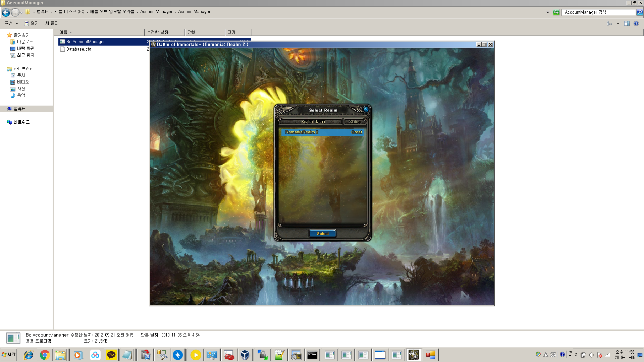Open the command prompt taskbar icon

coord(312,355)
